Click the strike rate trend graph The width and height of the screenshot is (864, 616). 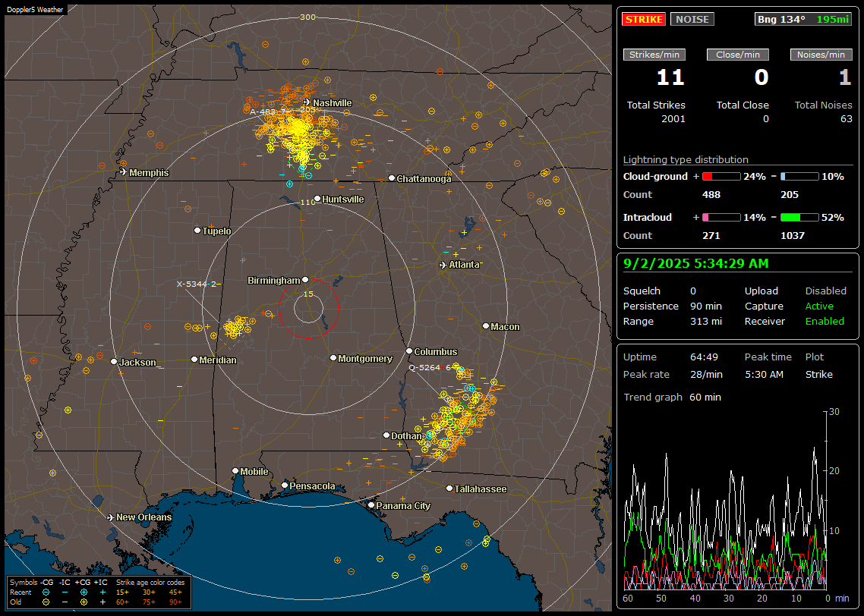727,501
